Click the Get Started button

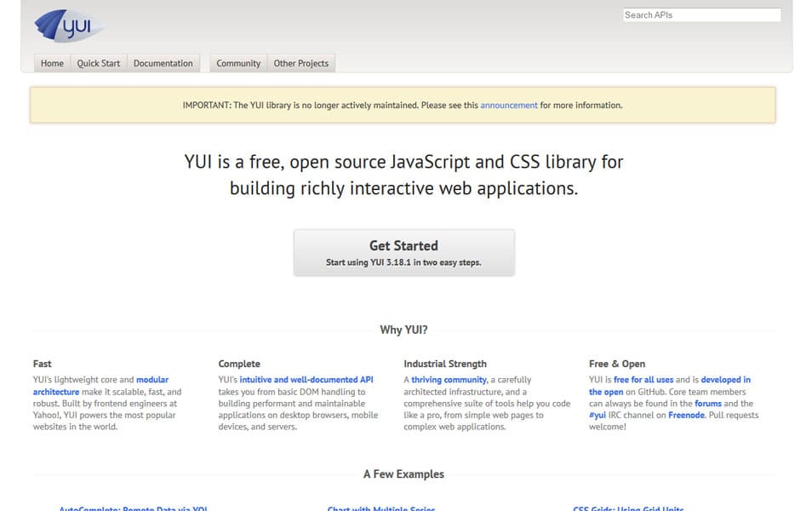[404, 252]
